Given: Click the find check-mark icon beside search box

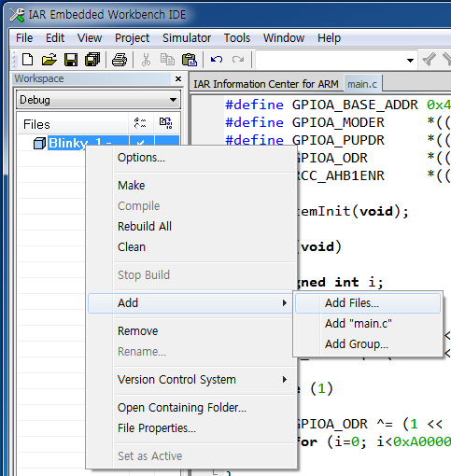Looking at the screenshot, I should pos(429,59).
